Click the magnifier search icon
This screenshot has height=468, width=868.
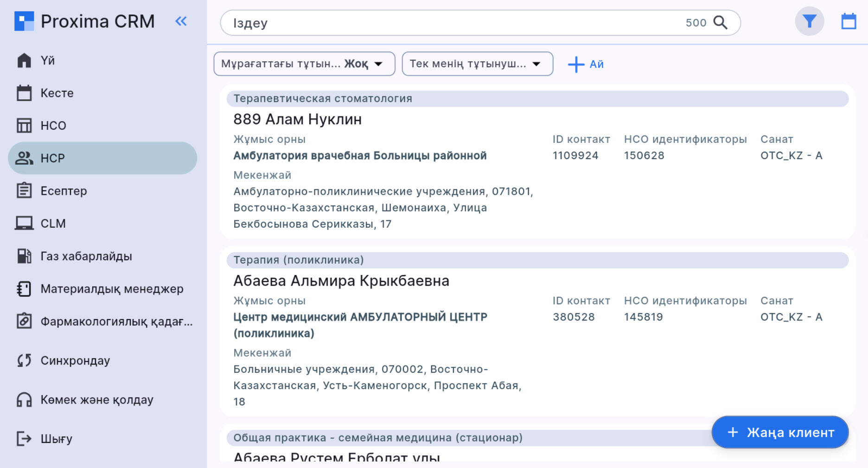(x=720, y=22)
